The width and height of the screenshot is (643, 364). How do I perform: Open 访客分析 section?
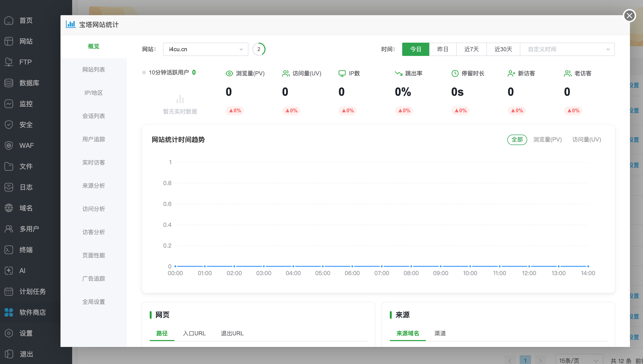[x=94, y=232]
